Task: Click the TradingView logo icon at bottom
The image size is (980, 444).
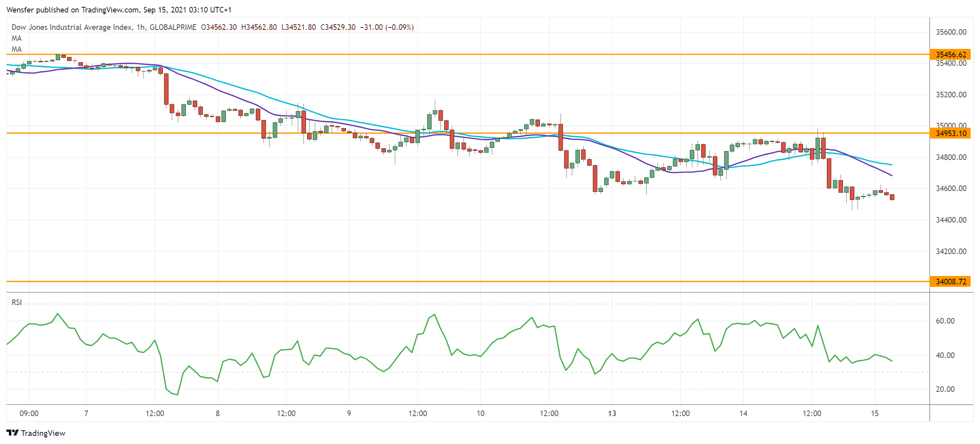Action: tap(13, 433)
